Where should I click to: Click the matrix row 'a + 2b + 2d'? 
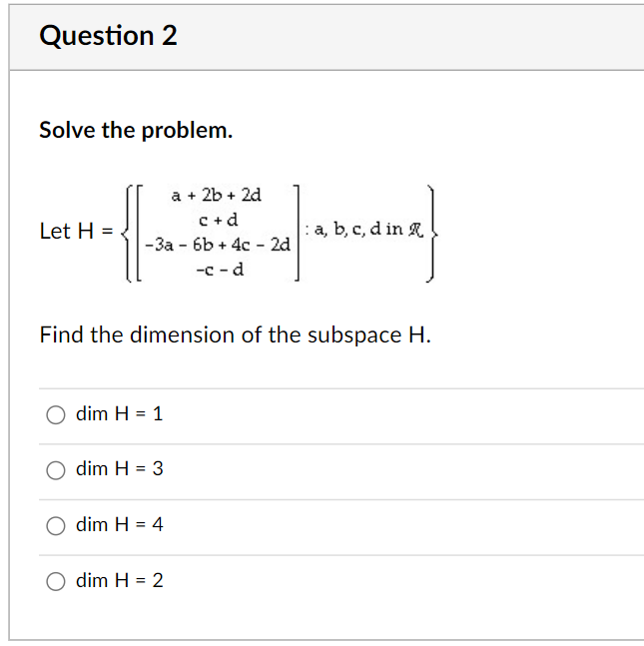[x=216, y=195]
